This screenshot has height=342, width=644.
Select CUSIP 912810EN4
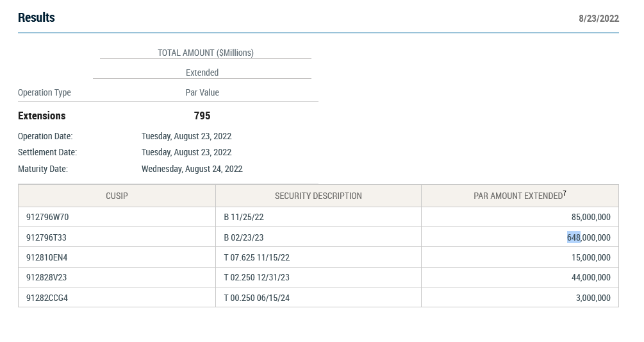pos(47,258)
